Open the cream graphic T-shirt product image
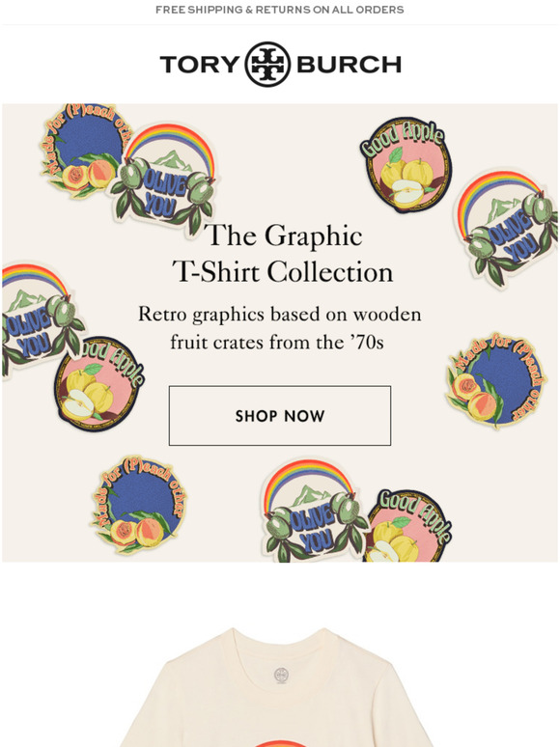 tap(280, 687)
